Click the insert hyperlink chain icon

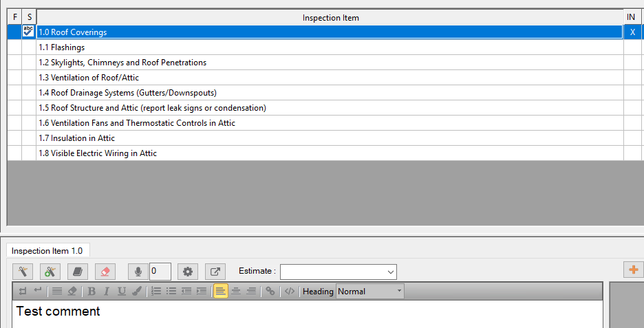[270, 292]
